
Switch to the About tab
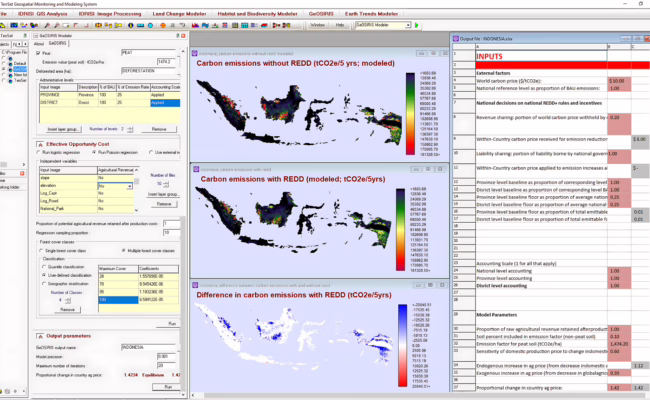(x=39, y=44)
